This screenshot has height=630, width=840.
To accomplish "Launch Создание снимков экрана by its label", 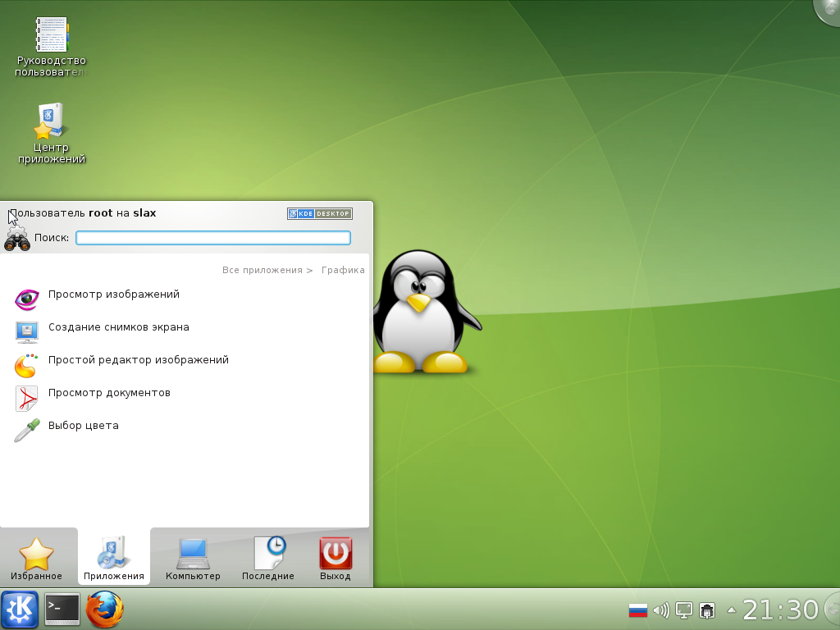I will point(118,326).
